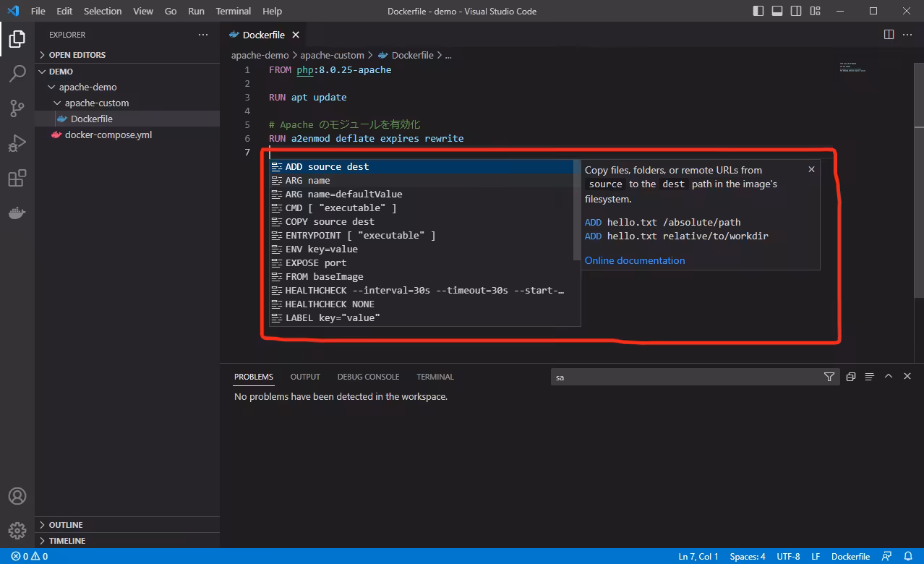924x564 pixels.
Task: Maximize the panel size
Action: pyautogui.click(x=889, y=377)
